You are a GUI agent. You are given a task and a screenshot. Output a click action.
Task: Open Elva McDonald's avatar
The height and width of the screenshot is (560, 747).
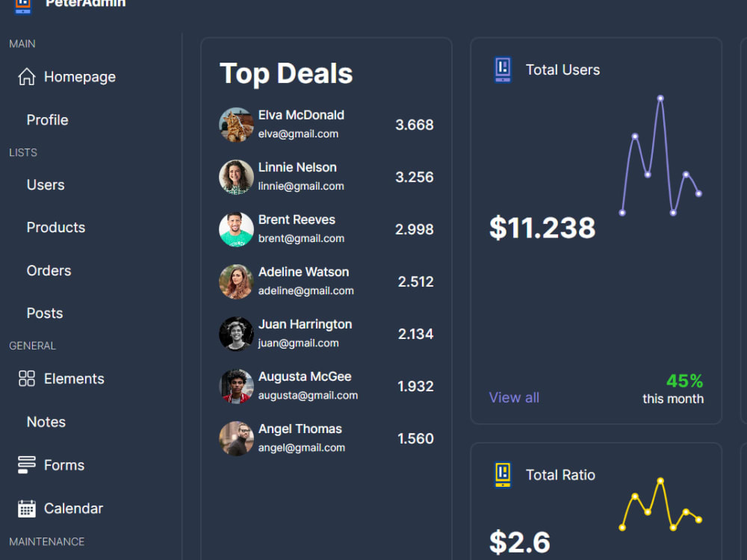pos(236,125)
